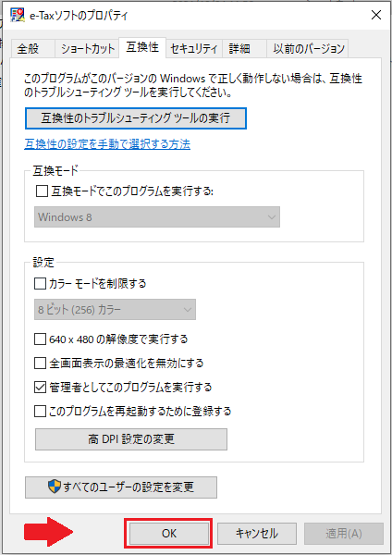Confirm with the OK button
Screen dimensions: 392x555
click(169, 534)
